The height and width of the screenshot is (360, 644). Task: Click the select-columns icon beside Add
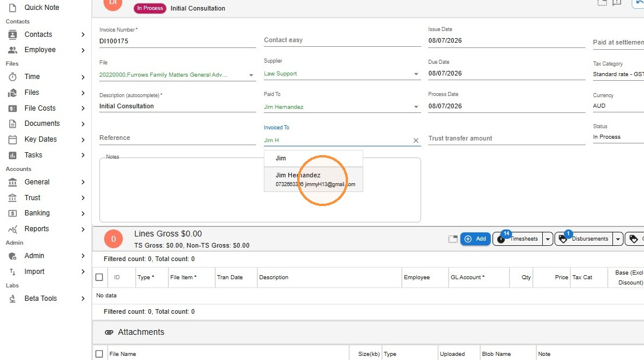click(x=453, y=239)
